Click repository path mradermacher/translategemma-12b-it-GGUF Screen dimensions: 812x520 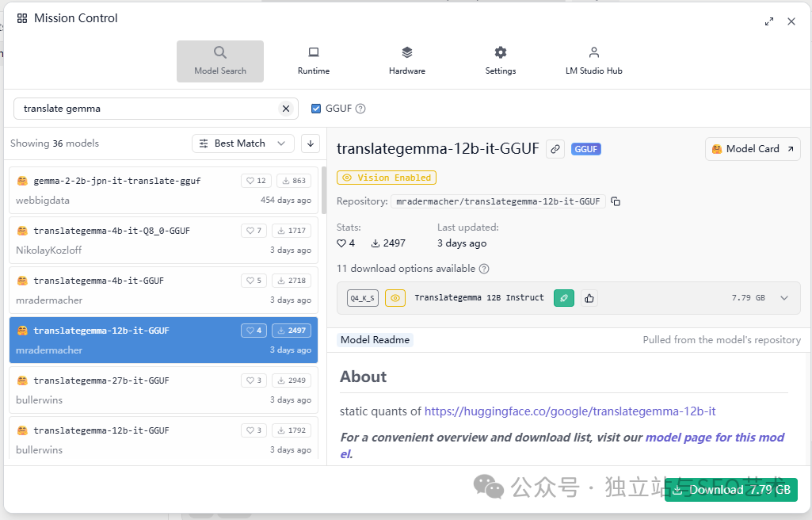click(497, 201)
